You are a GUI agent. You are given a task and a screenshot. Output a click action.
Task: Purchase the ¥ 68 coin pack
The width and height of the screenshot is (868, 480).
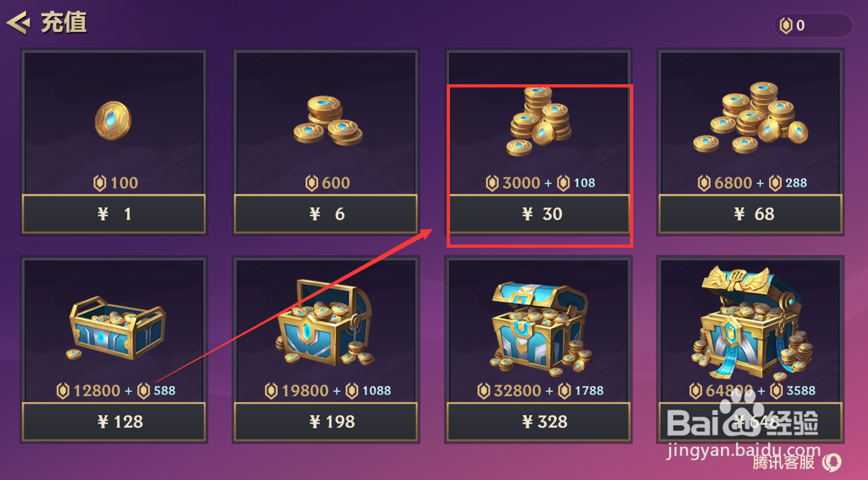point(750,214)
